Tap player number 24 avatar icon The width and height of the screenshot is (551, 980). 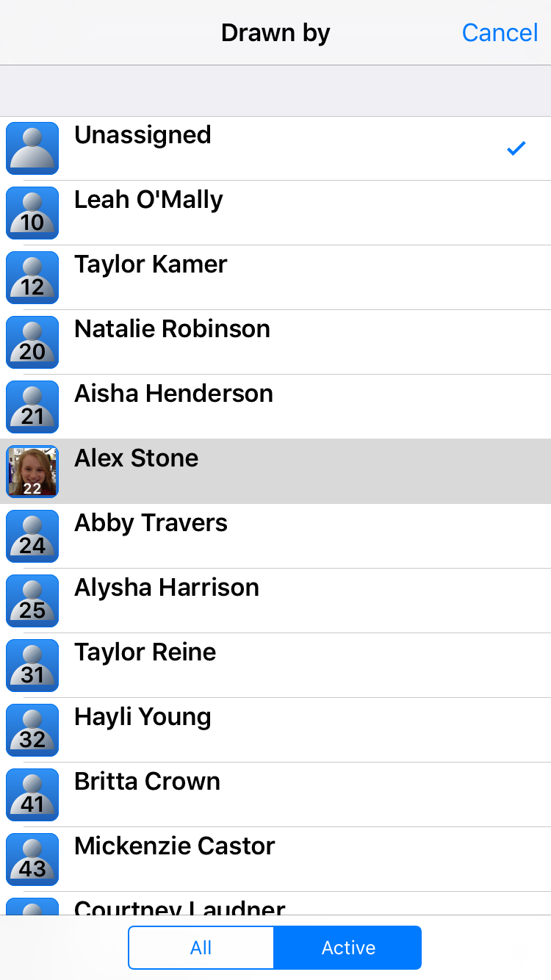click(x=32, y=536)
